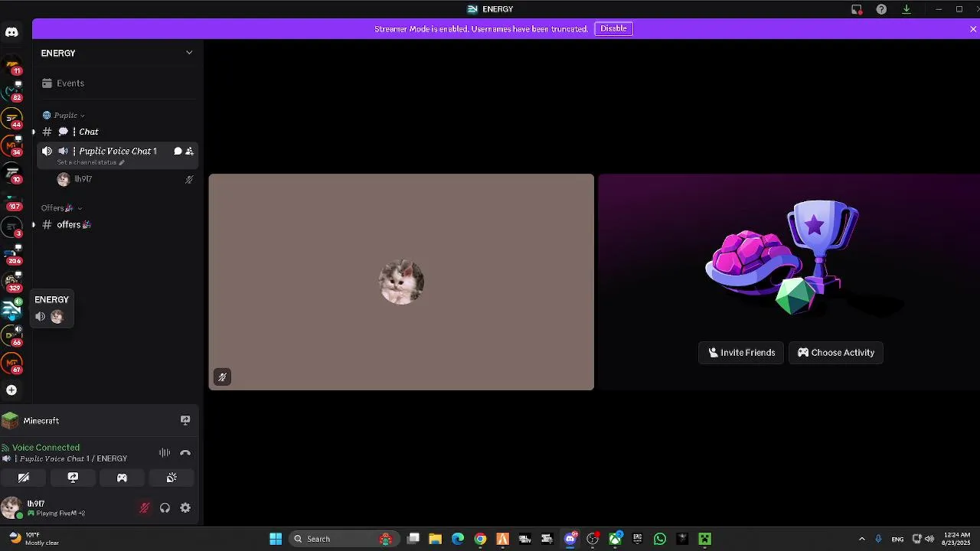Screen dimensions: 980x551
Task: Open the weather widget showing 101°F
Action: point(34,539)
